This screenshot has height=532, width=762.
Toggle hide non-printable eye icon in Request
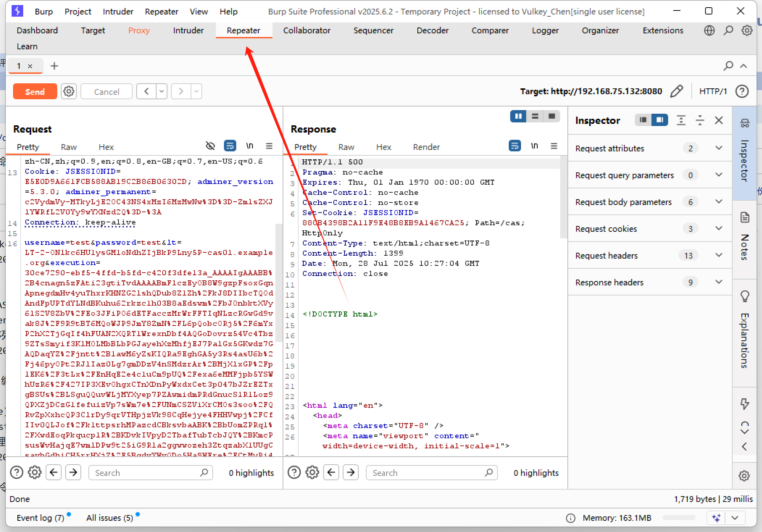pos(210,146)
